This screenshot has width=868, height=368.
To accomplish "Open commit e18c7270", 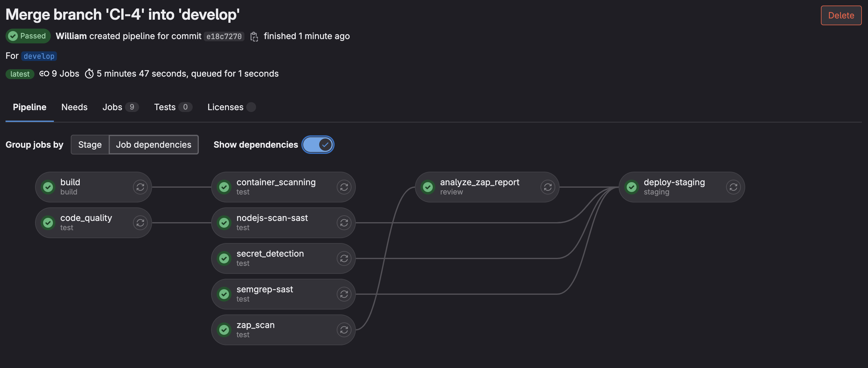I will (x=224, y=36).
